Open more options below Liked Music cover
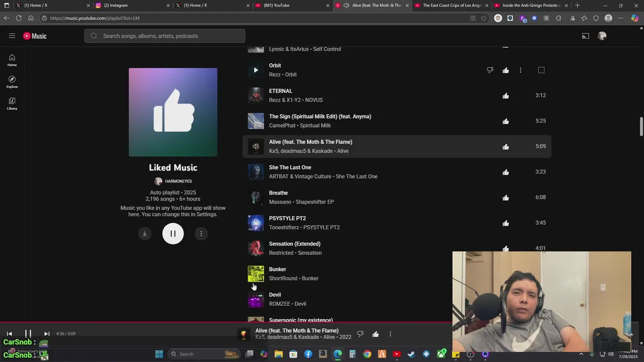The image size is (644, 362). coord(201,233)
